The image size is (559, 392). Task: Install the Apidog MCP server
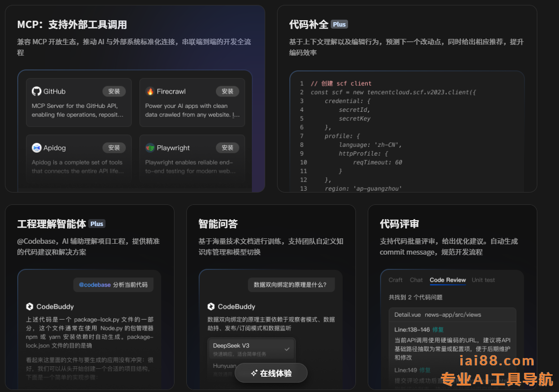coord(114,148)
